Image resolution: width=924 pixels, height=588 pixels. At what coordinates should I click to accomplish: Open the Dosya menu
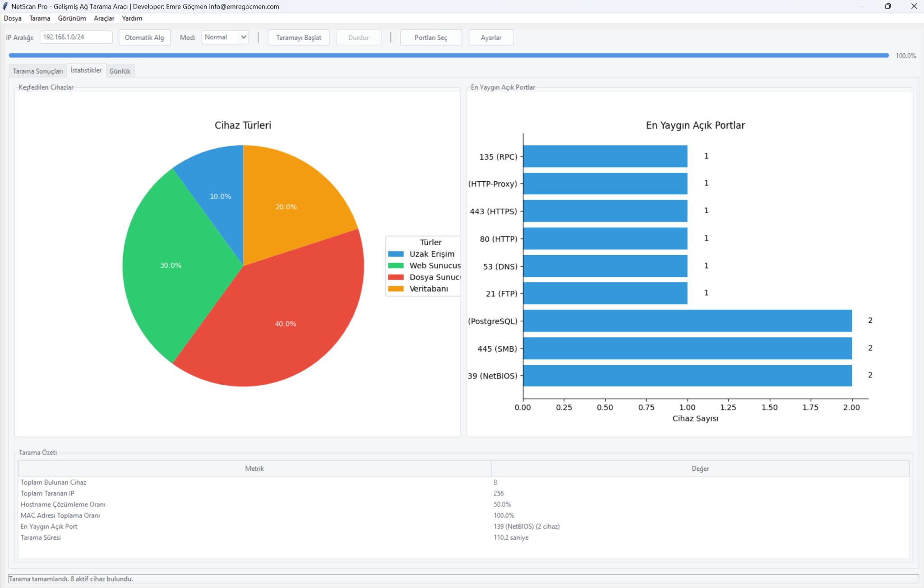point(13,18)
